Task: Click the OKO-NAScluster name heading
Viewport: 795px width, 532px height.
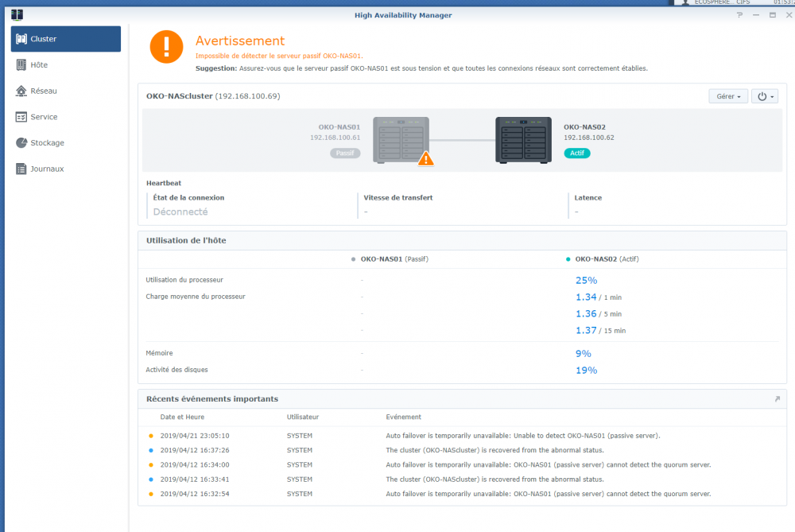Action: point(180,96)
